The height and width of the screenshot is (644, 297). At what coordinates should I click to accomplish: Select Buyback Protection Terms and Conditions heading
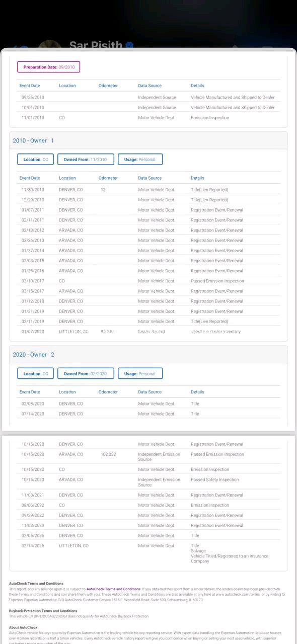pos(43,611)
